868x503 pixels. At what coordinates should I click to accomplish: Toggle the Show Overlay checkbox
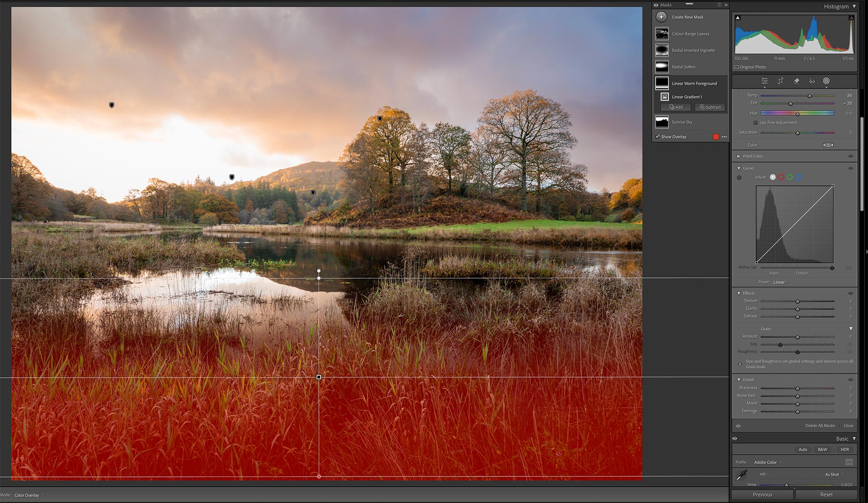point(658,136)
